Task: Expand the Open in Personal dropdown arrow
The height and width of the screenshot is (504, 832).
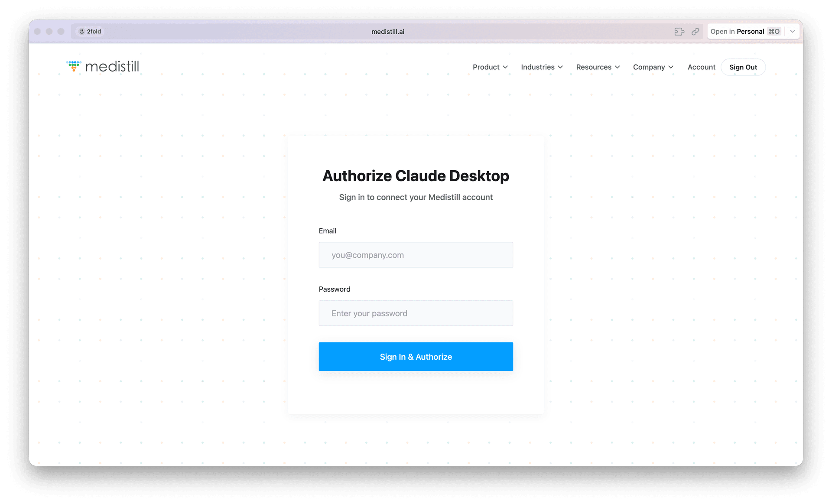Action: coord(792,31)
